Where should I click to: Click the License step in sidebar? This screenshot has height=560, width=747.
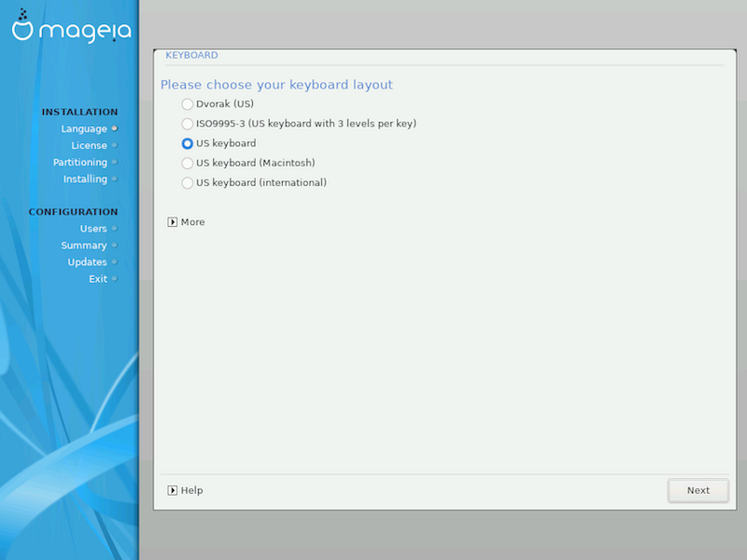tap(89, 146)
